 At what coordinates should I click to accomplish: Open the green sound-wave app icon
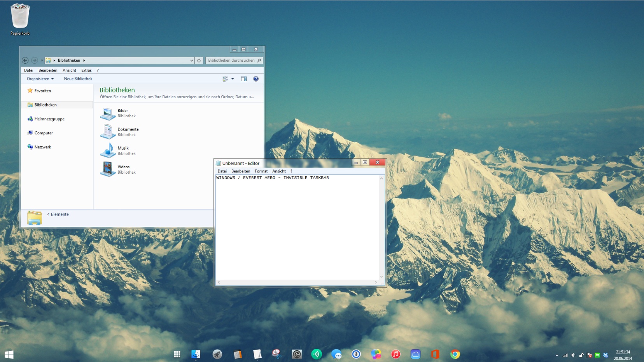click(x=317, y=354)
